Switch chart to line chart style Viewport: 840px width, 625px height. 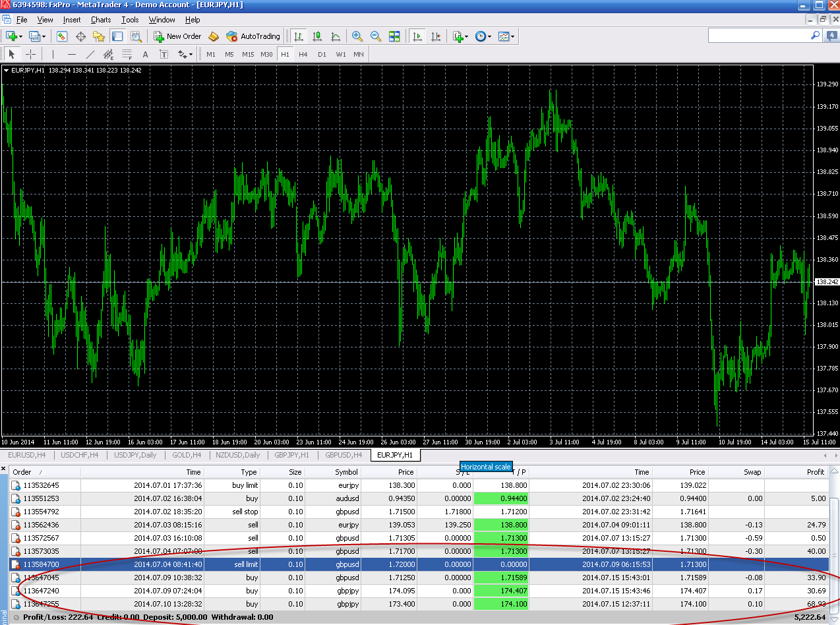[x=336, y=36]
